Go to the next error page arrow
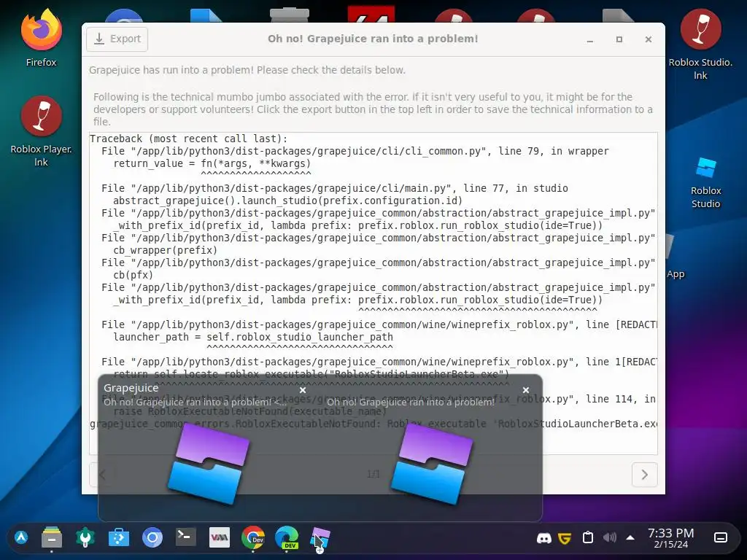 pyautogui.click(x=645, y=475)
